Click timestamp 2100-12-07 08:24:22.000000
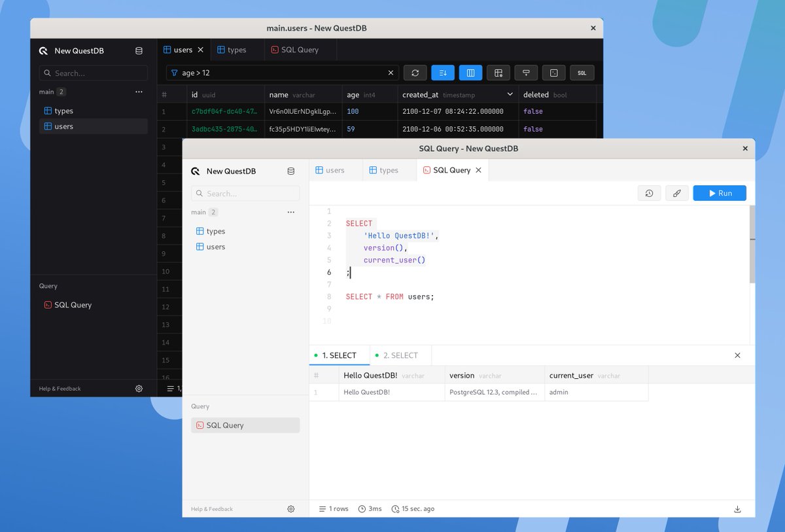The image size is (785, 532). pos(458,111)
